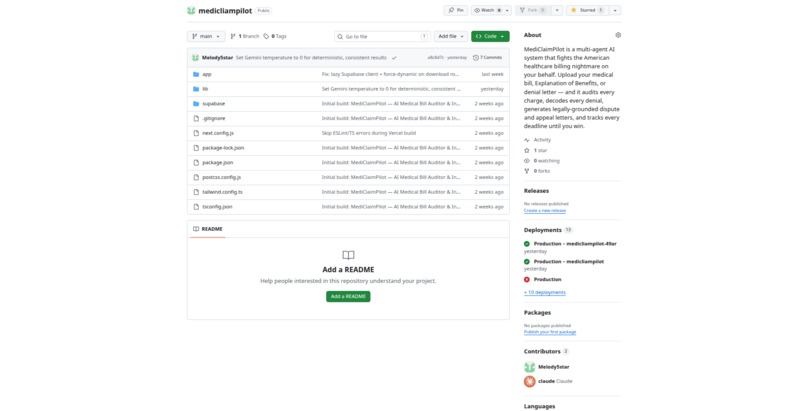Image resolution: width=806 pixels, height=411 pixels.
Task: Click the .gitignore file icon
Action: point(196,118)
